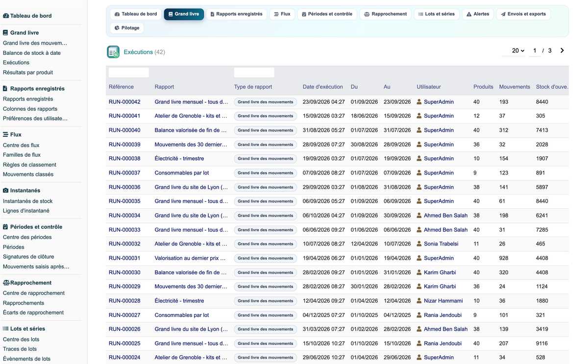Open Centre de rapprochement in sidebar
This screenshot has width=588, height=364.
34,293
